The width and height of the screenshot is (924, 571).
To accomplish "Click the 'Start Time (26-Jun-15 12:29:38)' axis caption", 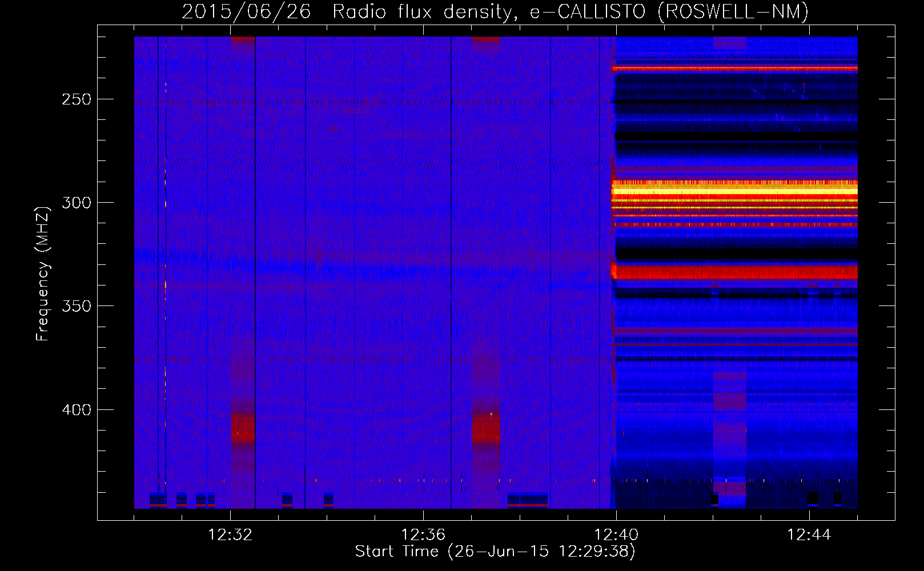I will 495,552.
